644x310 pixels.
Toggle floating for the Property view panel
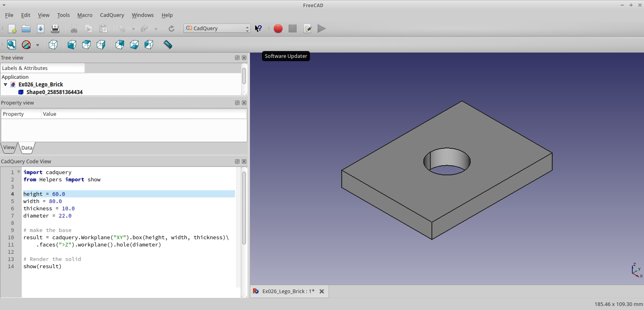point(237,103)
